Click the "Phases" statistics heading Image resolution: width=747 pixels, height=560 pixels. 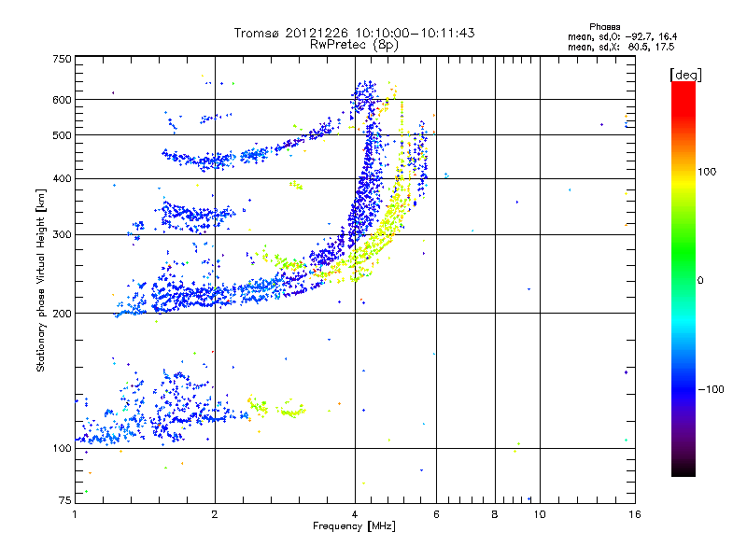(604, 27)
